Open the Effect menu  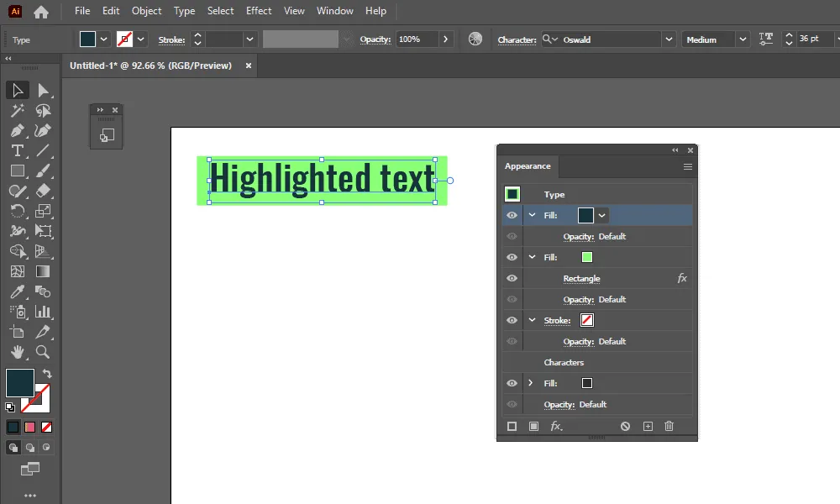click(259, 11)
